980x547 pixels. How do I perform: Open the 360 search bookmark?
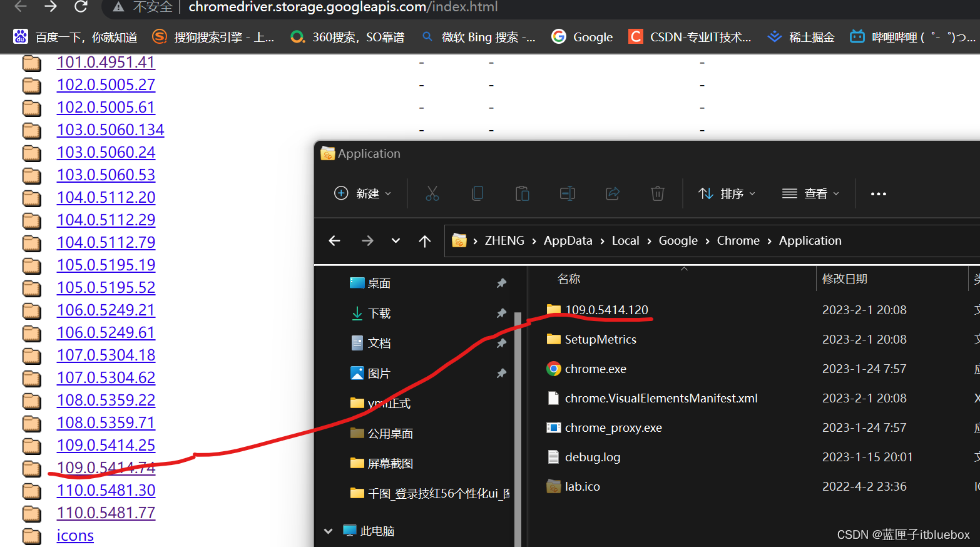point(347,37)
